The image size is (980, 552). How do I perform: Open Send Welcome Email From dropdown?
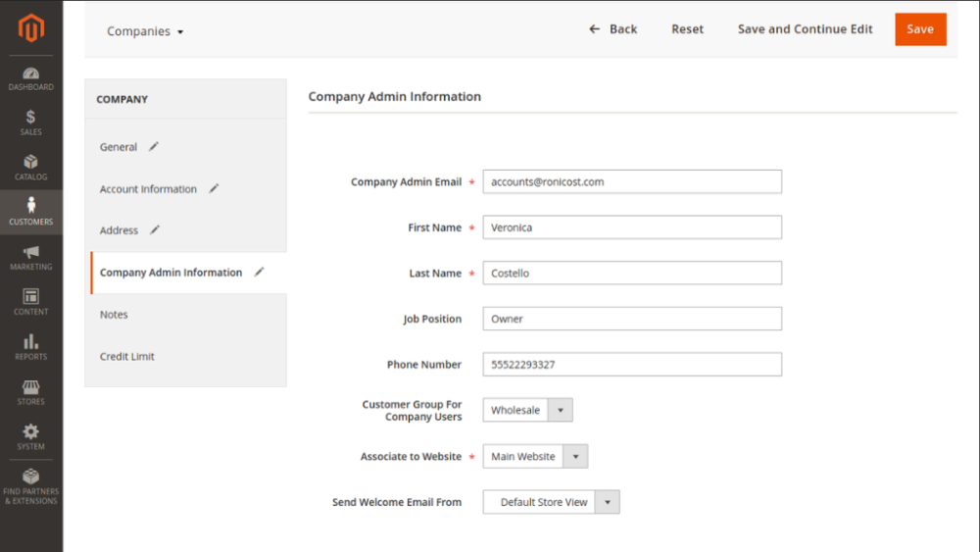(551, 502)
